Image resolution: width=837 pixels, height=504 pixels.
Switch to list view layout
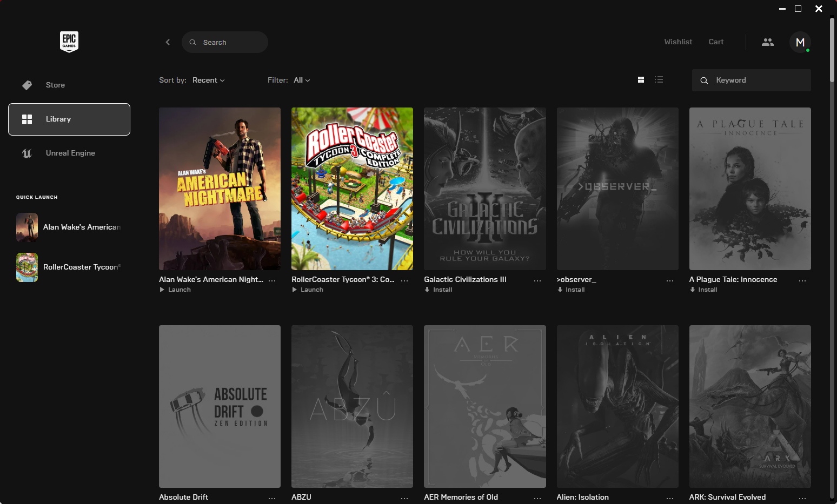coord(659,80)
